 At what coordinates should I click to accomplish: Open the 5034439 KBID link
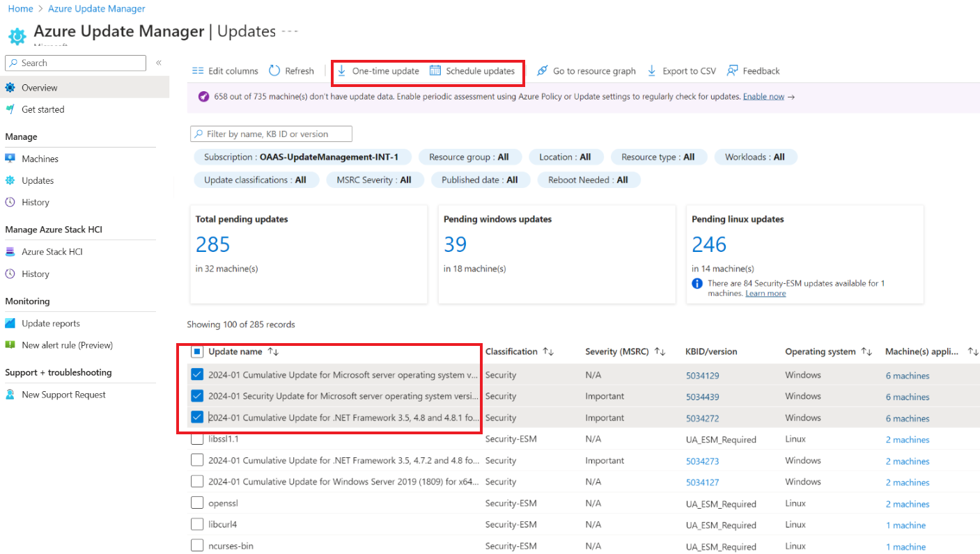click(x=702, y=397)
